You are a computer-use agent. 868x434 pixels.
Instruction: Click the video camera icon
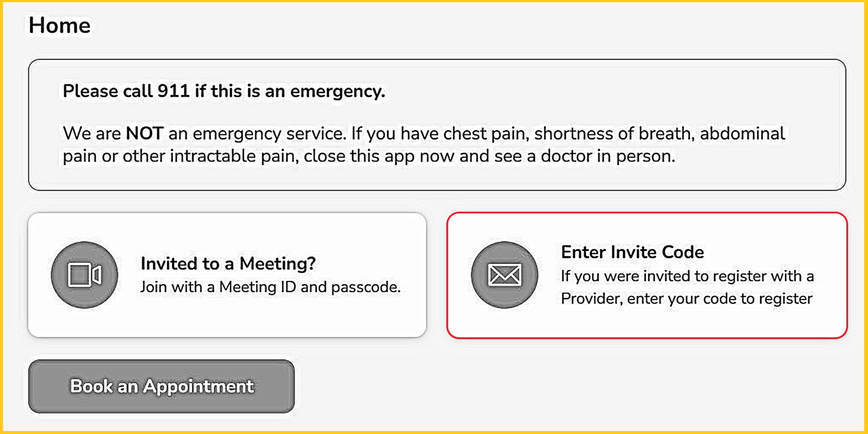pos(84,275)
